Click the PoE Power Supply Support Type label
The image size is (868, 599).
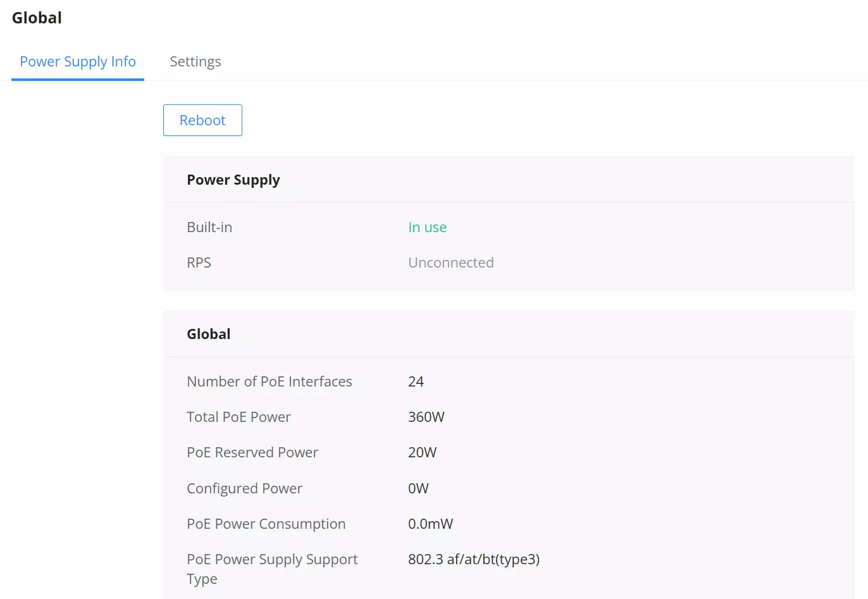(x=272, y=569)
